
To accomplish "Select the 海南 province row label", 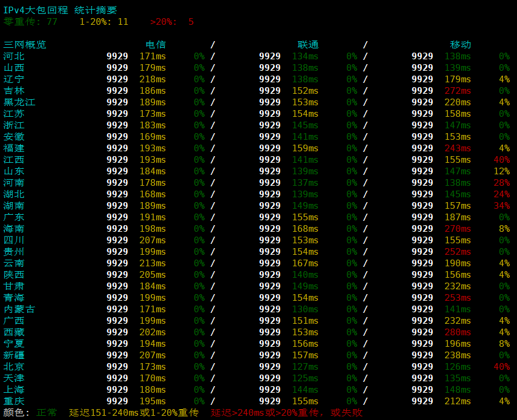I will (14, 229).
